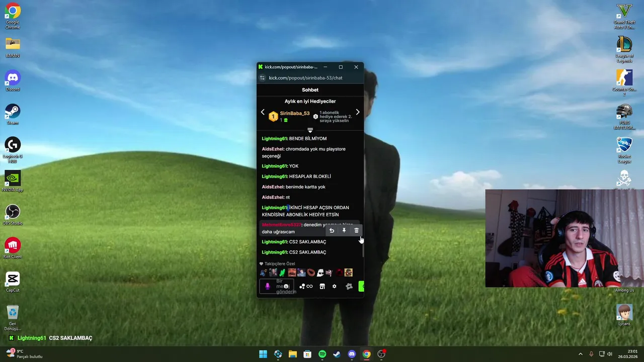
Task: Go to next gifter with right arrow
Action: [x=358, y=112]
